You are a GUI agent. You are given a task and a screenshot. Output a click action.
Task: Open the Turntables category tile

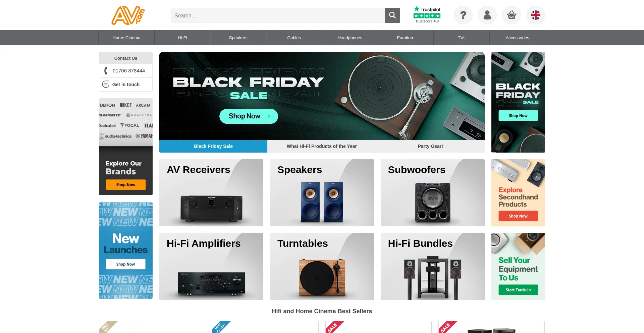(x=322, y=267)
